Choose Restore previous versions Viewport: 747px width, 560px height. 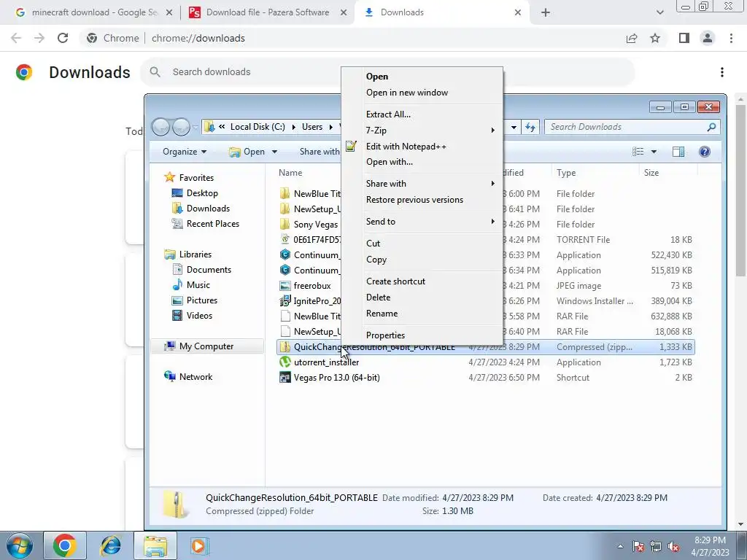tap(414, 200)
